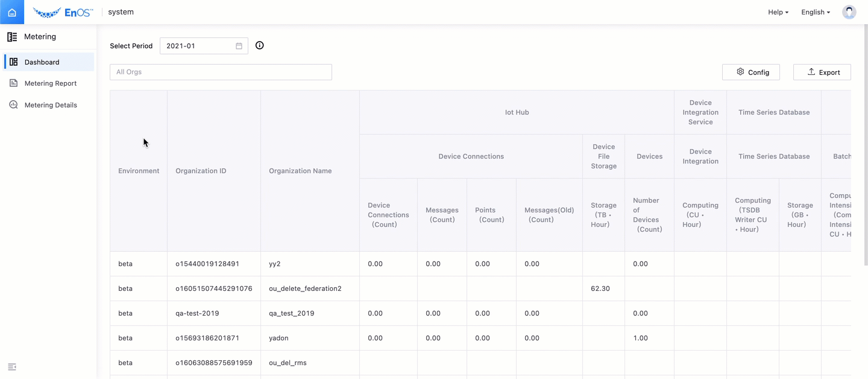Click the Config button
Viewport: 868px width, 379px height.
click(x=751, y=72)
